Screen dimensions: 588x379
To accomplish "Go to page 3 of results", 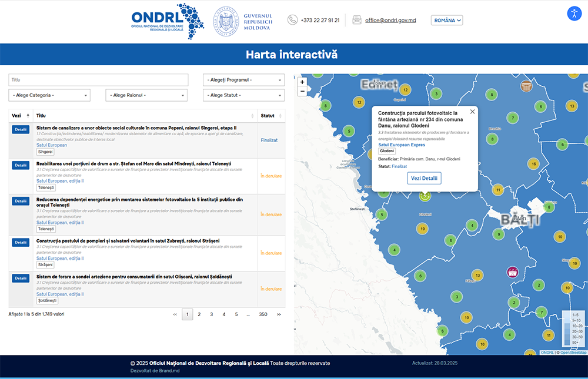I will click(212, 314).
